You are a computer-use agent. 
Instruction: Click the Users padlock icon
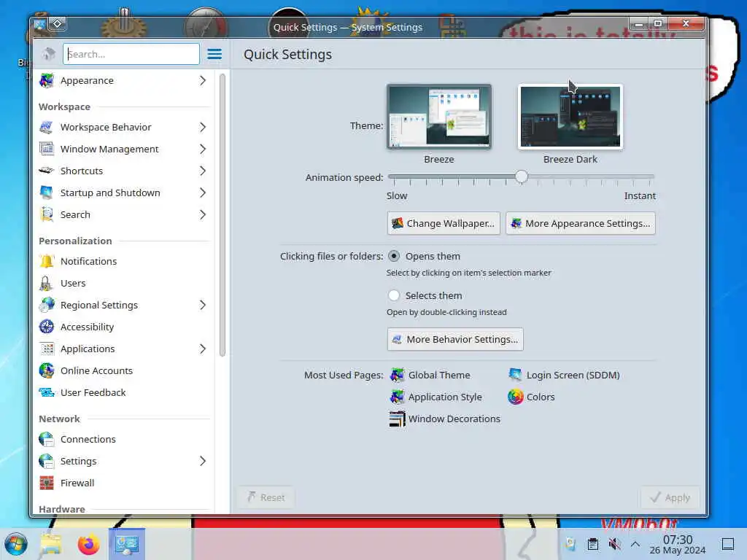click(x=47, y=284)
